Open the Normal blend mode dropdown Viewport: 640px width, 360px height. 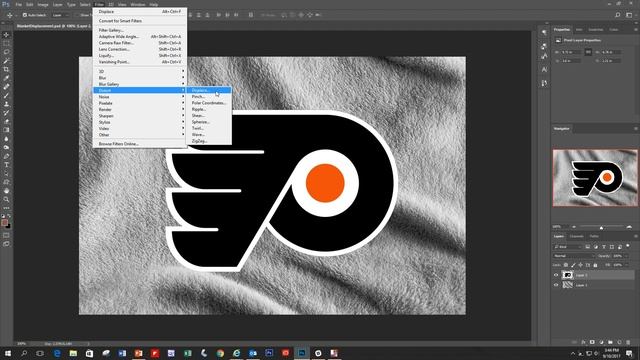(x=574, y=256)
